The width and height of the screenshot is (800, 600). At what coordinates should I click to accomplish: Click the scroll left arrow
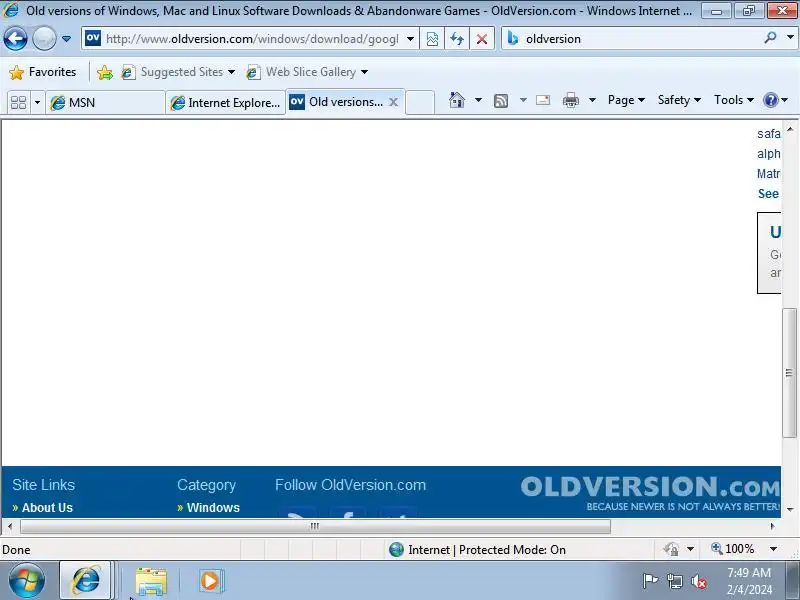pos(10,526)
